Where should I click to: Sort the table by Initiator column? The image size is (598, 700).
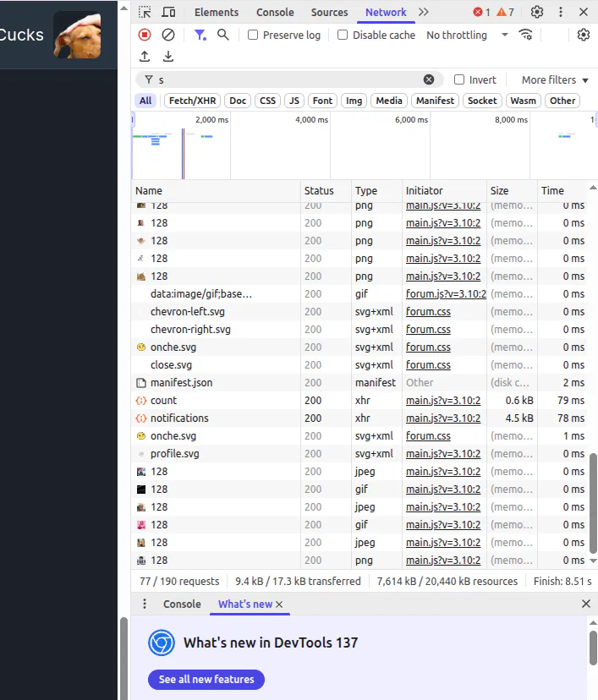pyautogui.click(x=444, y=190)
